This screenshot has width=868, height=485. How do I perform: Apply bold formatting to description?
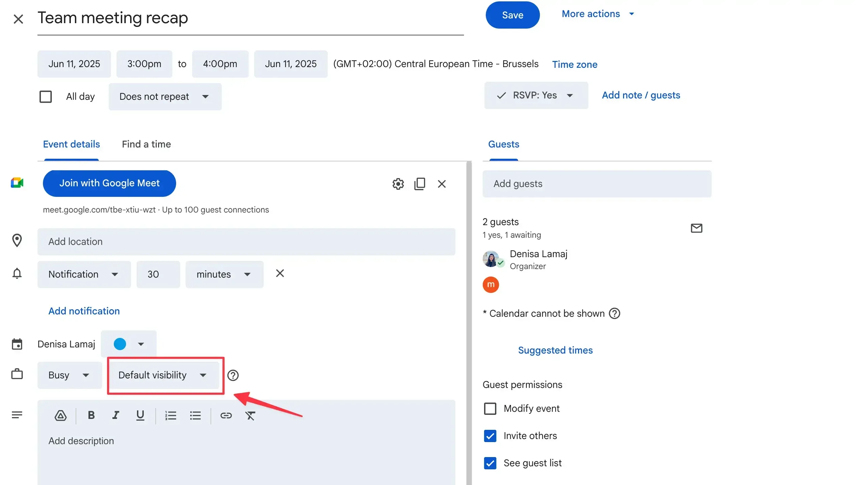coord(91,415)
